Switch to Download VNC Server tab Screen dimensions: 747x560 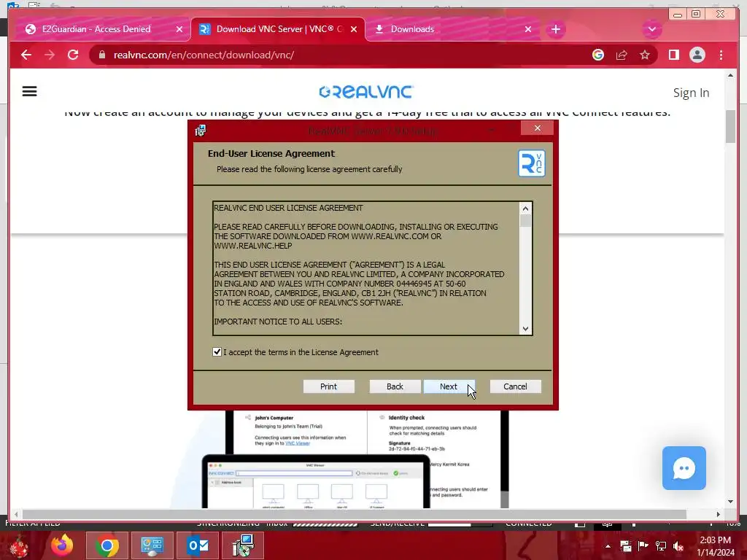[278, 29]
